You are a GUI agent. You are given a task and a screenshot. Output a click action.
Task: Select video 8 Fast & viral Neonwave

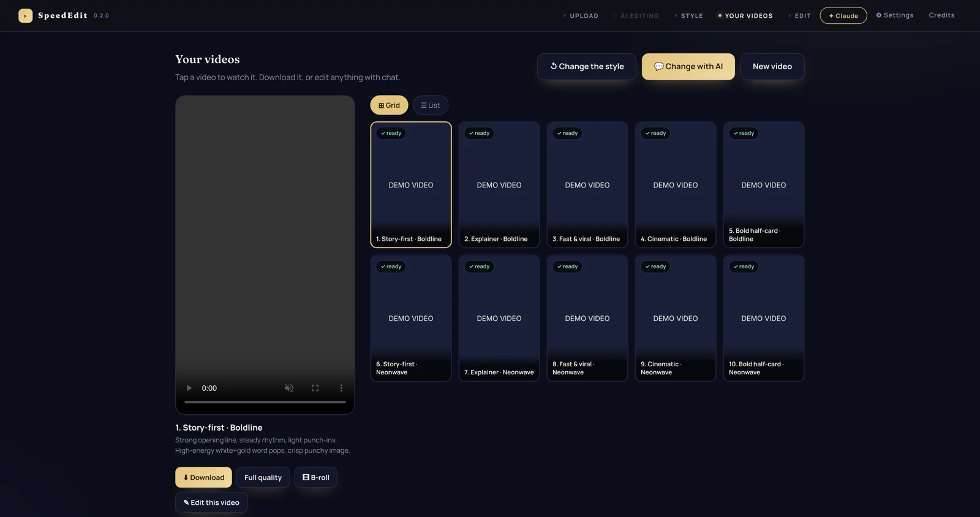coord(587,318)
